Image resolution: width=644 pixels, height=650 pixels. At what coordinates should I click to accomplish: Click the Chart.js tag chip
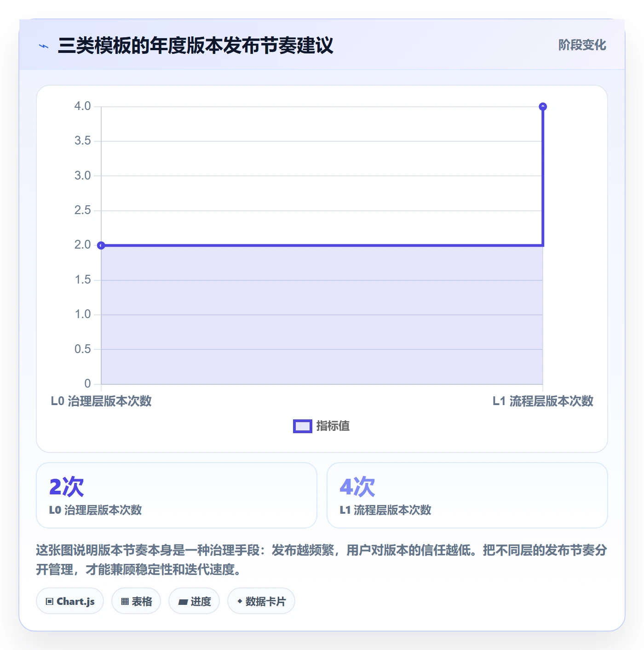coord(70,601)
